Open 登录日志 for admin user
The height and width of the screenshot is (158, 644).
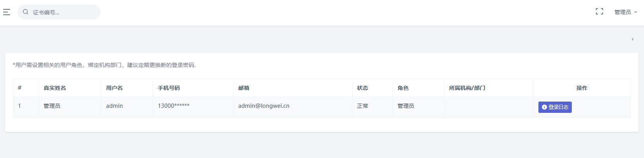pyautogui.click(x=555, y=107)
